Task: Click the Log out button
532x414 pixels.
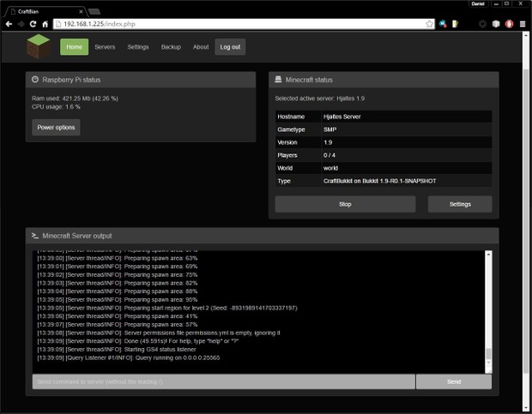Action: click(x=230, y=47)
